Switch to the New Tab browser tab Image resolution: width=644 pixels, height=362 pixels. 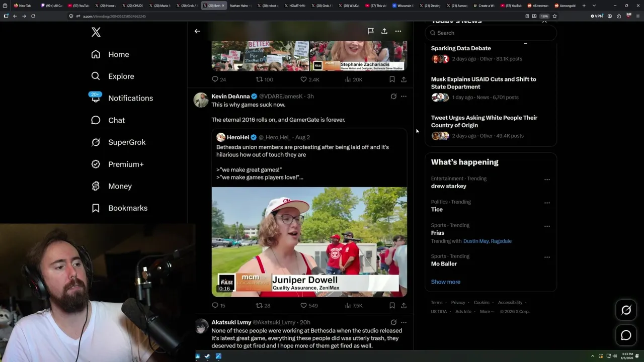tap(22, 6)
